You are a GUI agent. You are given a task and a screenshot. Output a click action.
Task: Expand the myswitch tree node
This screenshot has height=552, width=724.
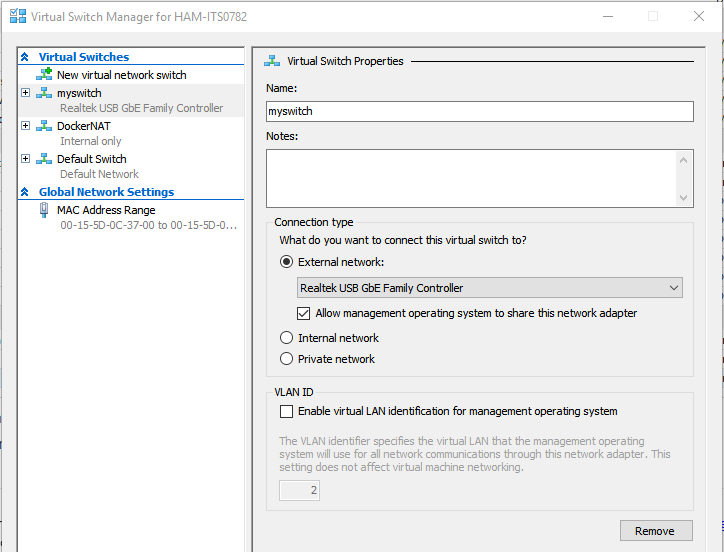[x=25, y=92]
